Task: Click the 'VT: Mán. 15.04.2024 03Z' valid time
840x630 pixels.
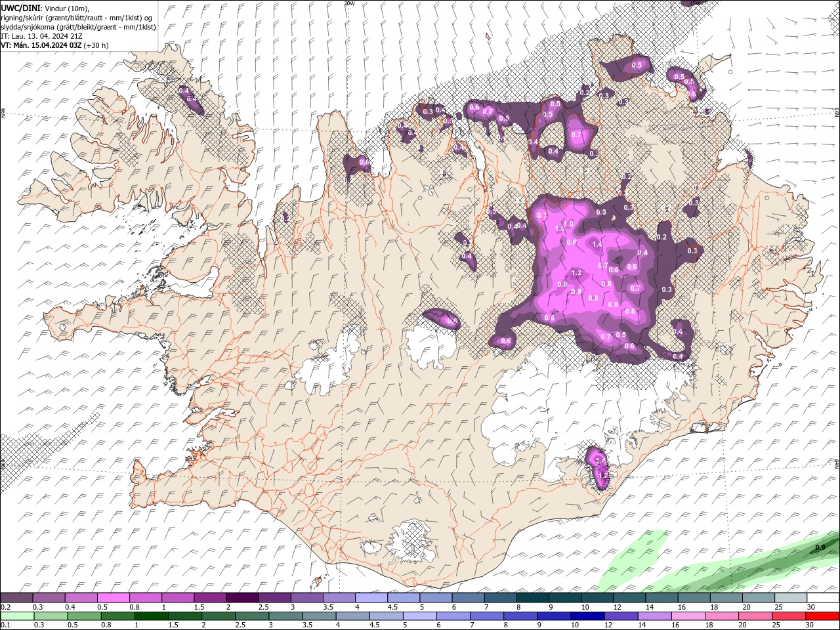Action: [x=41, y=45]
